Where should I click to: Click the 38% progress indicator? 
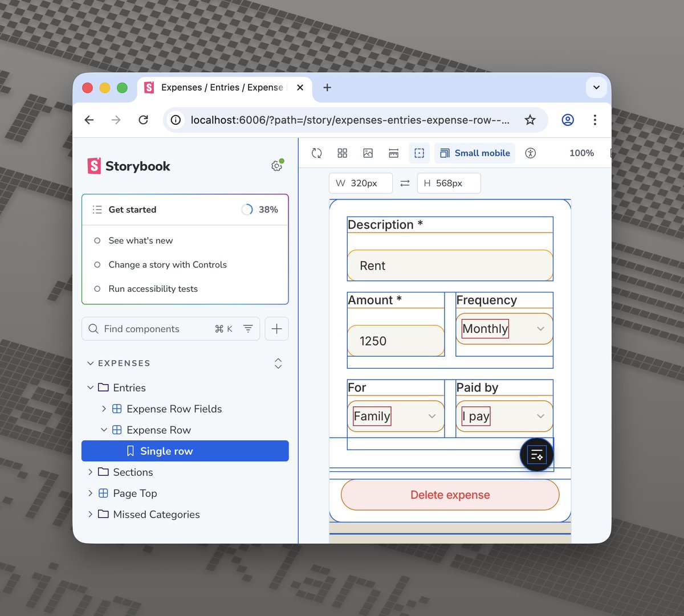click(260, 209)
